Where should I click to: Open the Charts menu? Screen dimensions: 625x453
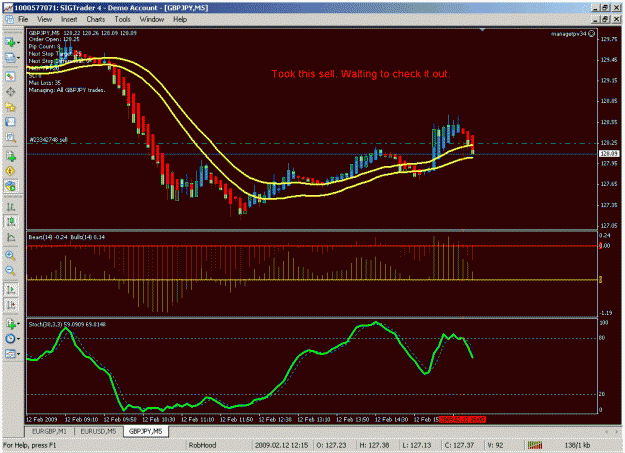(96, 19)
